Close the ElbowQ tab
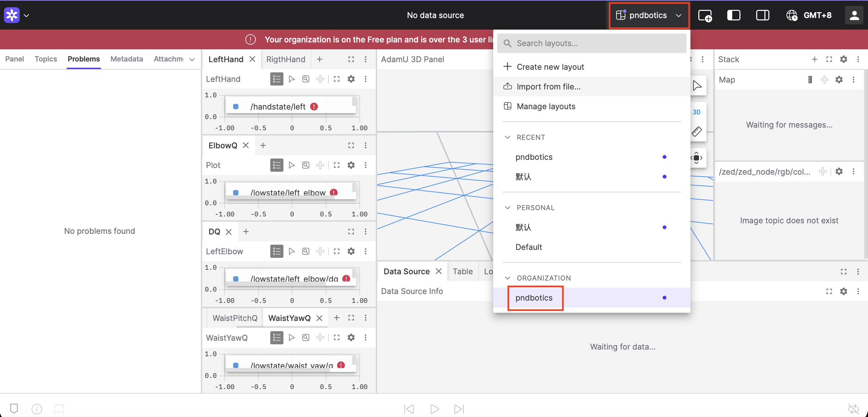Screen dimensions: 868x417 [246, 145]
